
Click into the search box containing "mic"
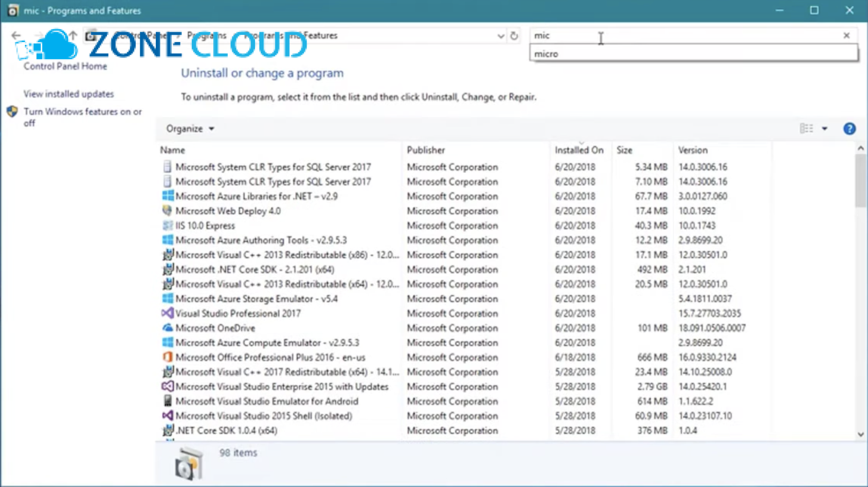[x=684, y=35]
